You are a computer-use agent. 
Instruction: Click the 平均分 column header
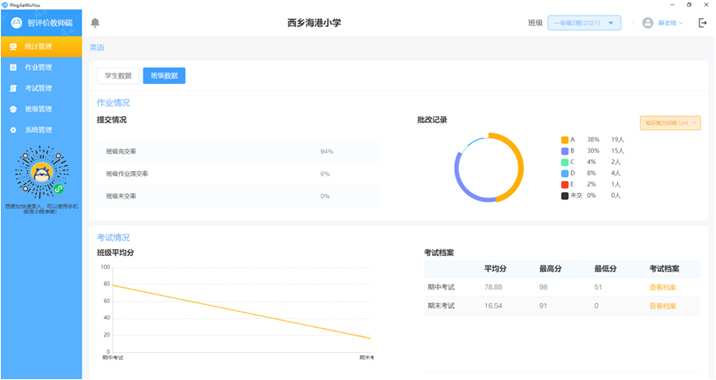click(495, 269)
